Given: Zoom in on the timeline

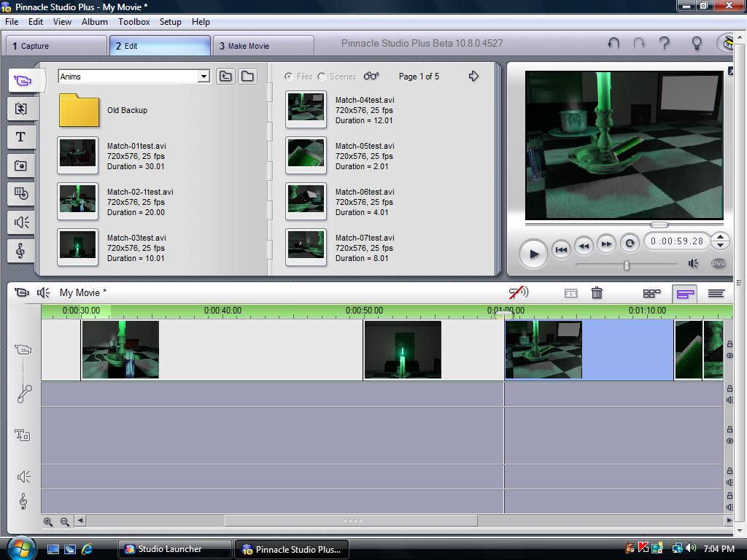Looking at the screenshot, I should pyautogui.click(x=48, y=521).
